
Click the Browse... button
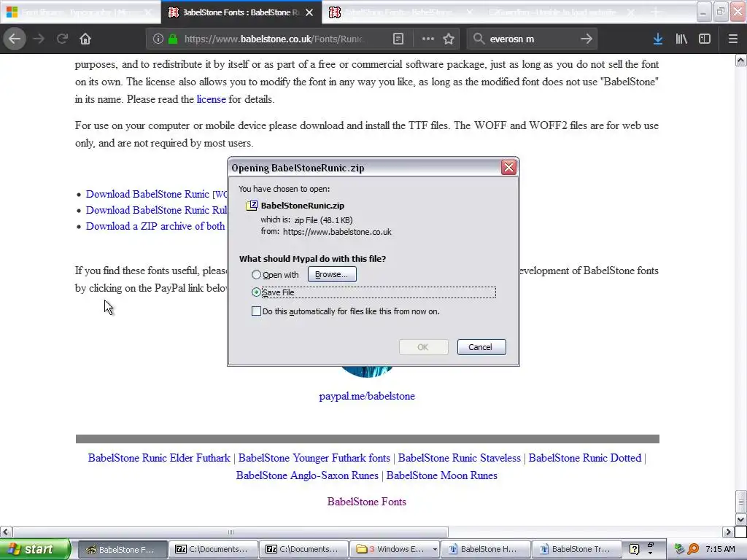point(332,274)
